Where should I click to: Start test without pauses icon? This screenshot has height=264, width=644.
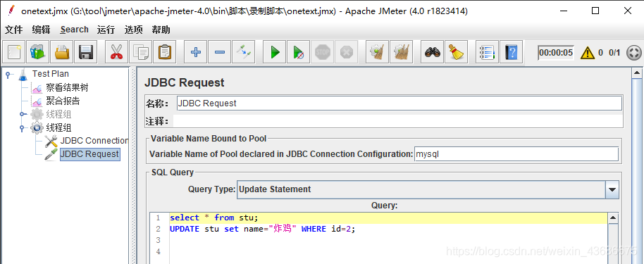299,52
